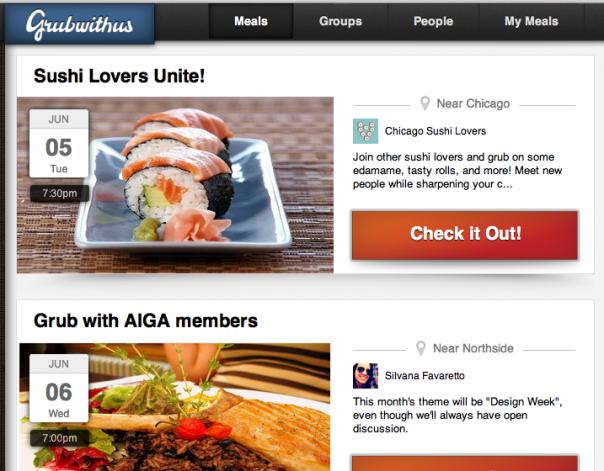
Task: Click Silvana Favaretto's profile photo
Action: [365, 376]
